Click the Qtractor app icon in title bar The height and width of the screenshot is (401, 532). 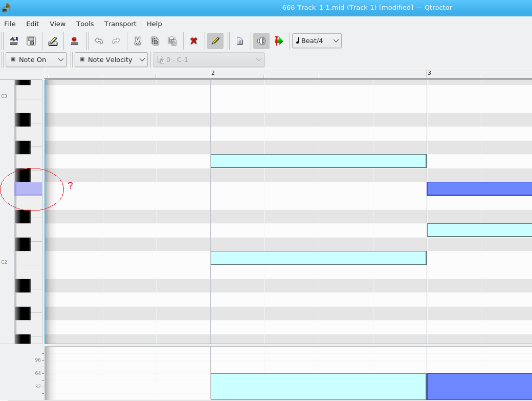click(6, 8)
